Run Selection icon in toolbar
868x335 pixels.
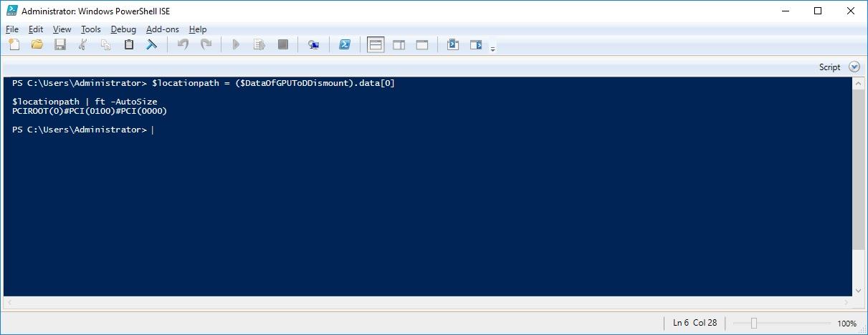point(259,44)
